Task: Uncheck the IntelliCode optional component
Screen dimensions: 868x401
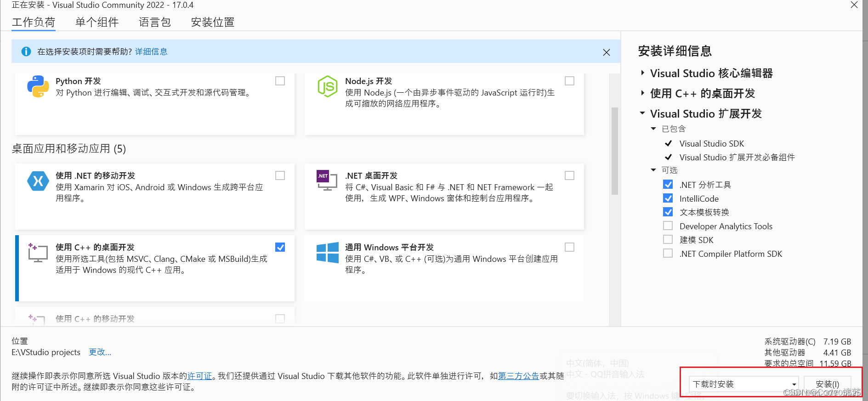Action: click(668, 198)
